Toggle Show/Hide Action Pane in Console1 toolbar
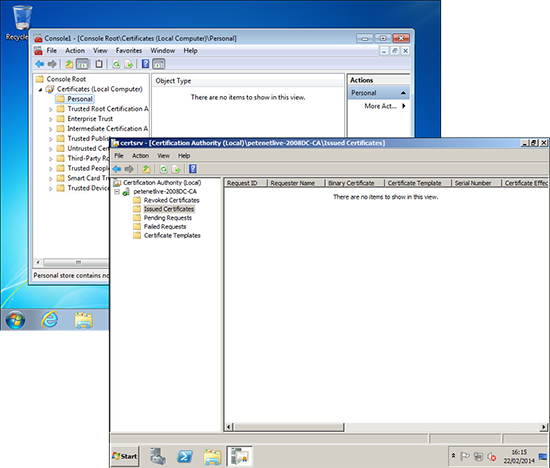 click(x=159, y=64)
